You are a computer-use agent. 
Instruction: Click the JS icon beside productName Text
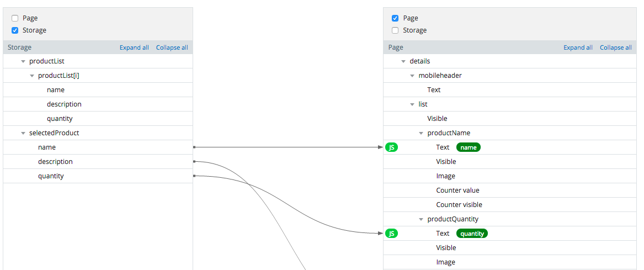(x=391, y=147)
